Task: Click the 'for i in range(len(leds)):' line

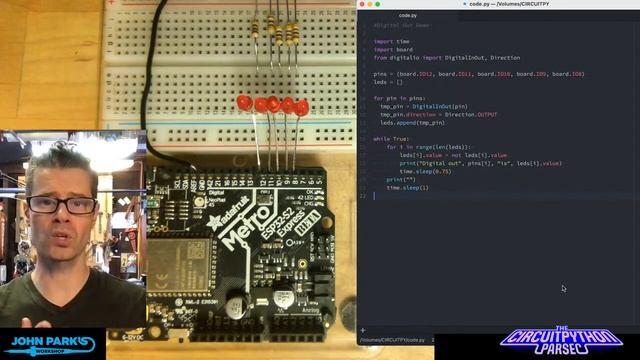Action: [429, 147]
